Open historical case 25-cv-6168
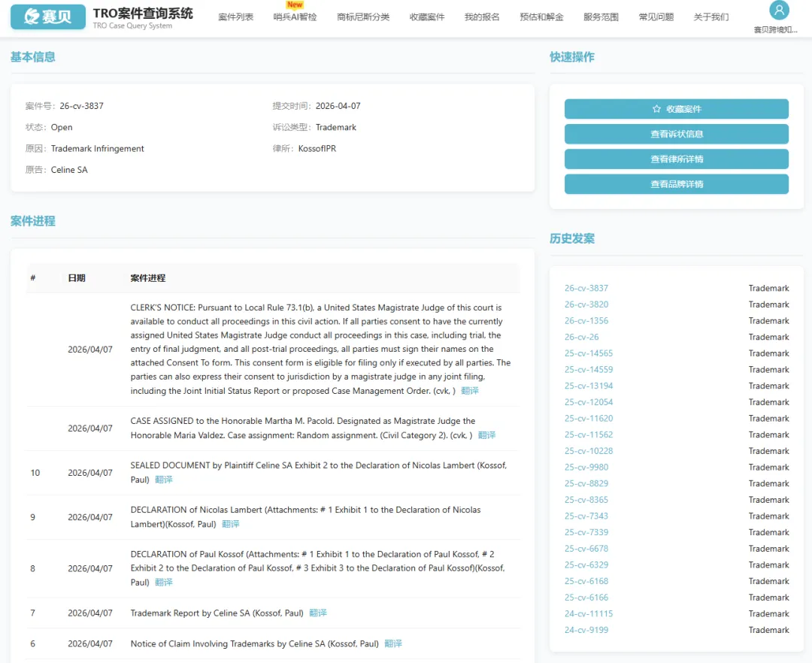This screenshot has height=663, width=812. (586, 581)
